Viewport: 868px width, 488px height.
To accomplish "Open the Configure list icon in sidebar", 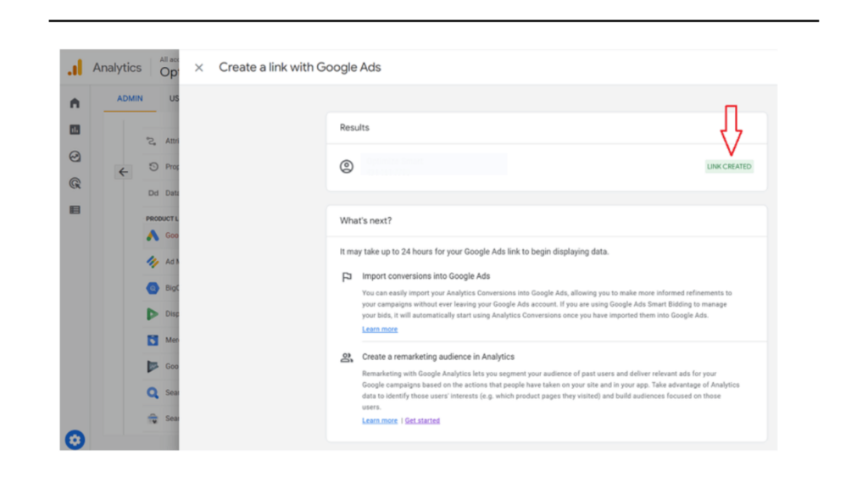I will tap(75, 210).
